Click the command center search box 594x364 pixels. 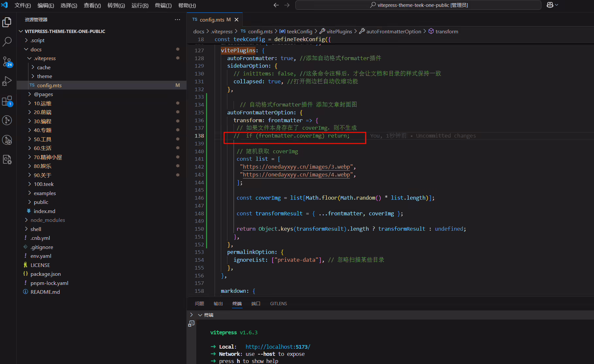pyautogui.click(x=418, y=5)
